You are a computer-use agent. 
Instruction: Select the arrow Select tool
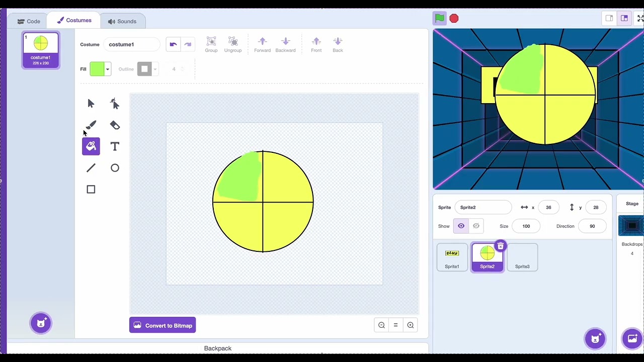[91, 104]
